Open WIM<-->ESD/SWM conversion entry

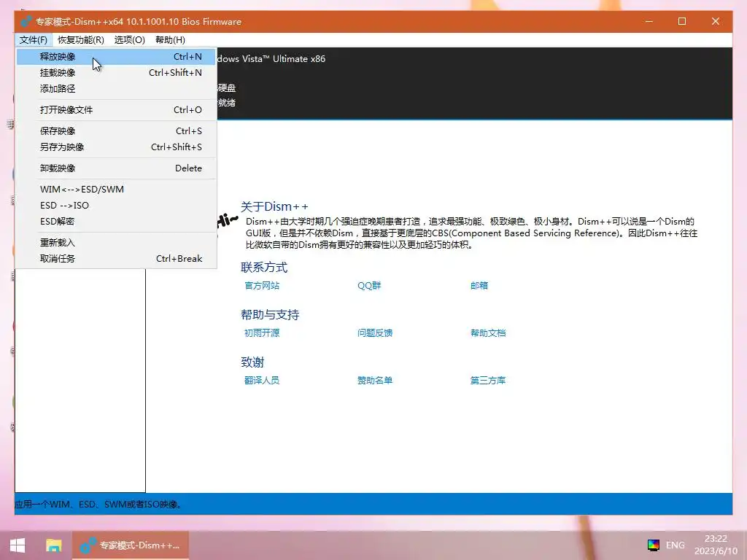coord(116,190)
